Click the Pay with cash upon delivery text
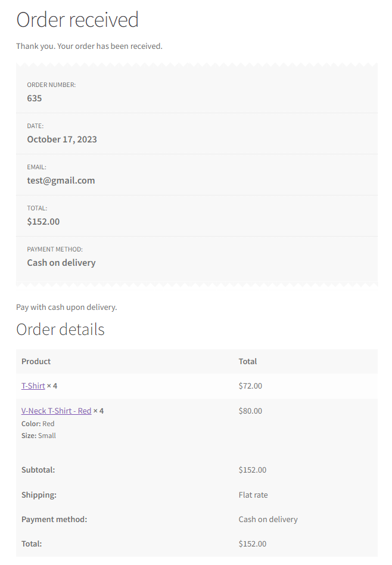The width and height of the screenshot is (392, 565). pos(67,308)
